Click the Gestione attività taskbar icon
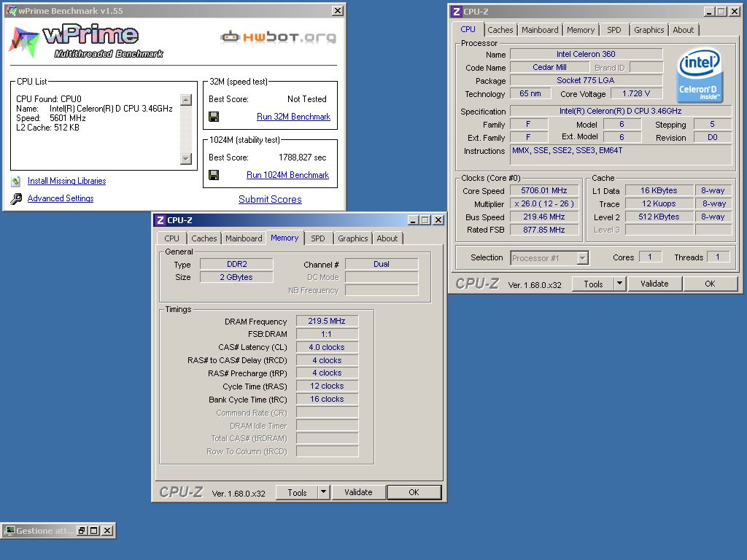747x560 pixels. [9, 531]
